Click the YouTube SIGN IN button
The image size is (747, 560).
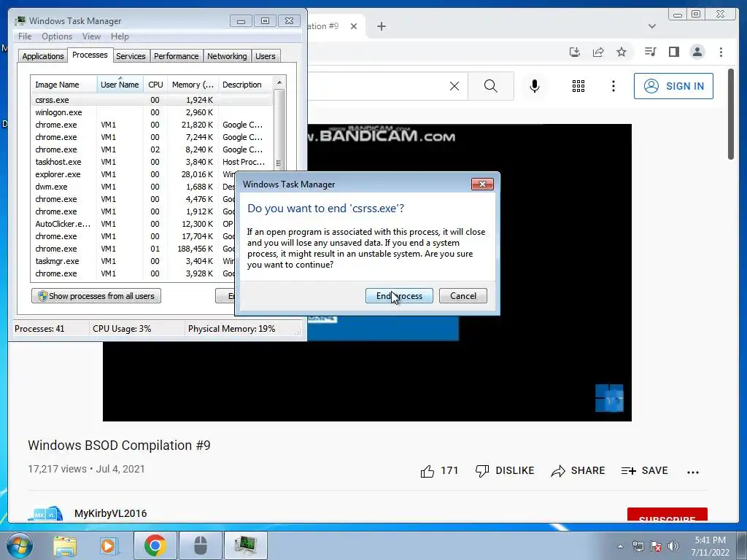pos(673,86)
